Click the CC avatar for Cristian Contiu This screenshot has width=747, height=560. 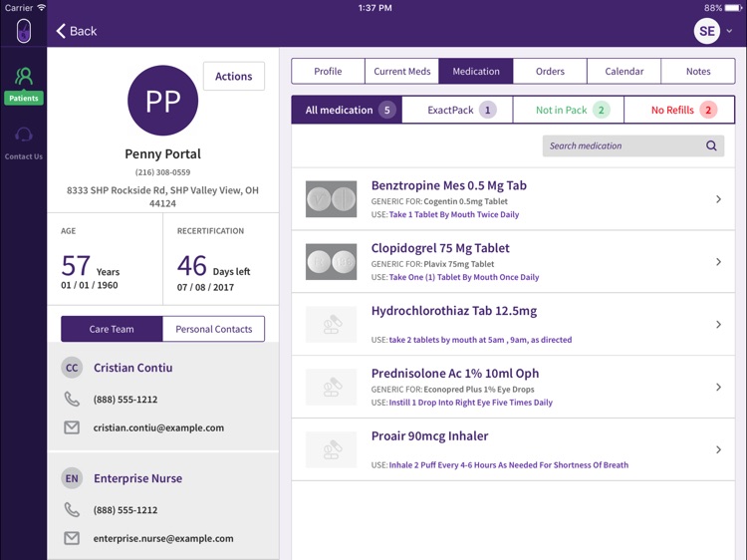[x=72, y=368]
